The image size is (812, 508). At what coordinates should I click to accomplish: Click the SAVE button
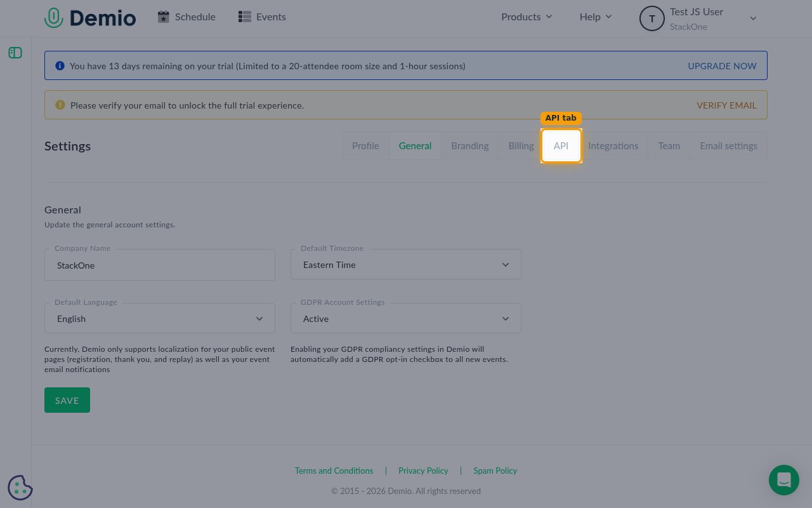67,400
